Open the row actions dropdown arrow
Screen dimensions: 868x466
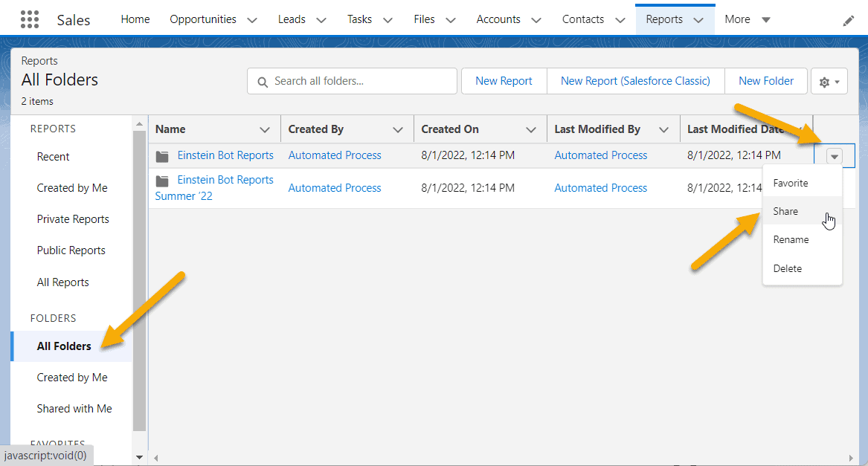click(x=835, y=155)
